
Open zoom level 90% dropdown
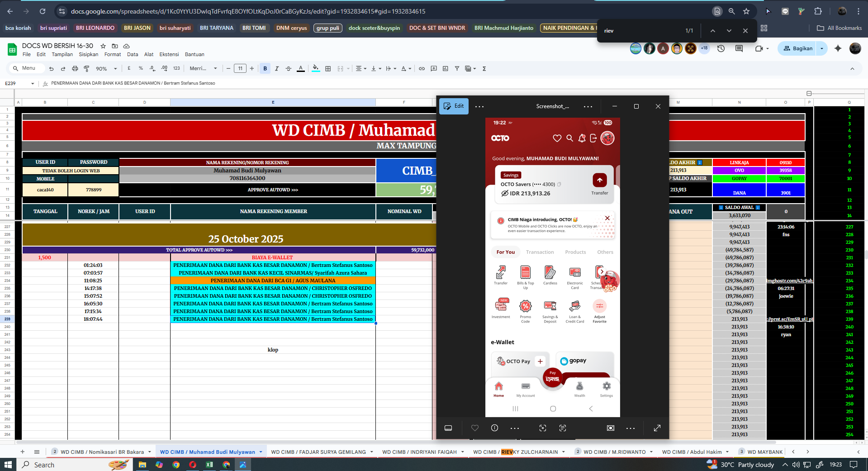click(x=107, y=68)
